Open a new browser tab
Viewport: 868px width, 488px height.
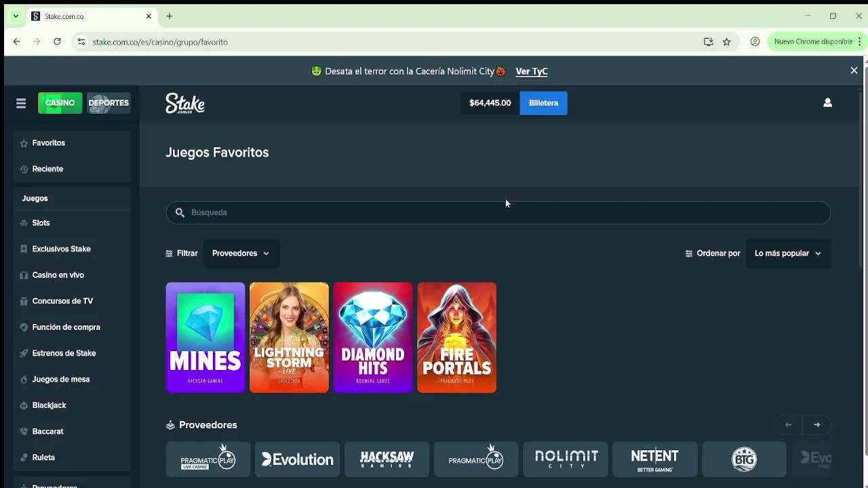(x=170, y=16)
